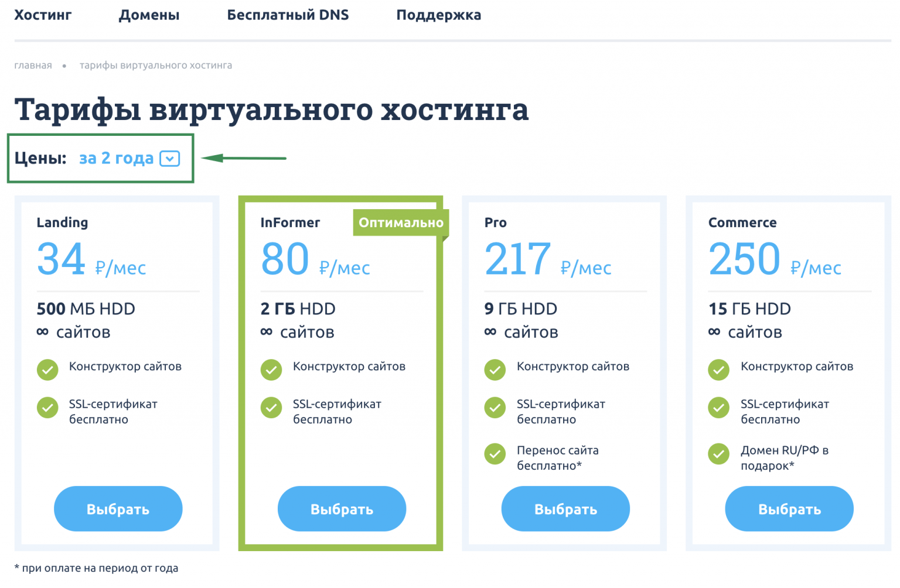Click the InFormer plan title
Viewport: 900px width, 588px height.
tap(290, 223)
